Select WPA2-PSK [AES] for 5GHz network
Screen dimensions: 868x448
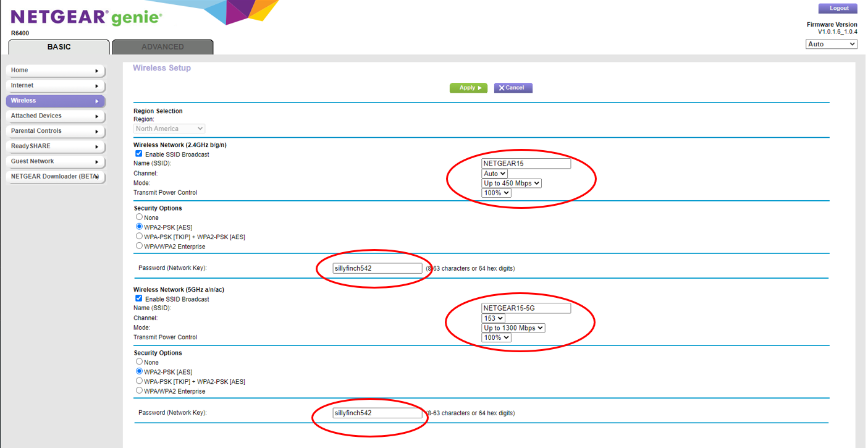click(x=139, y=371)
